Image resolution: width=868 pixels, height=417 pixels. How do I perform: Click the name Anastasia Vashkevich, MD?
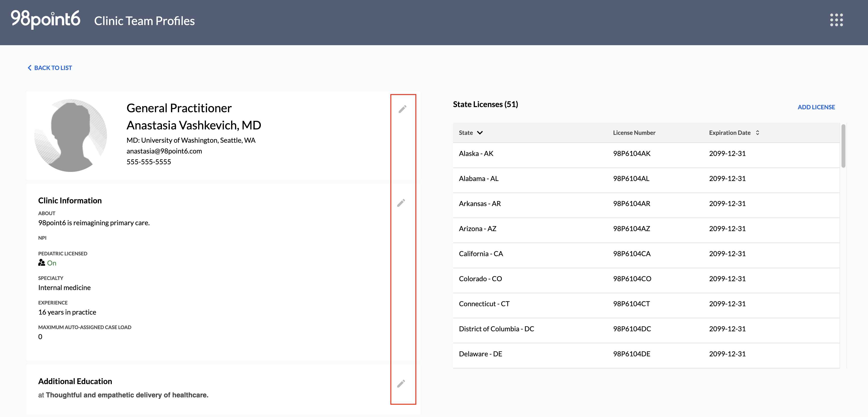point(194,125)
